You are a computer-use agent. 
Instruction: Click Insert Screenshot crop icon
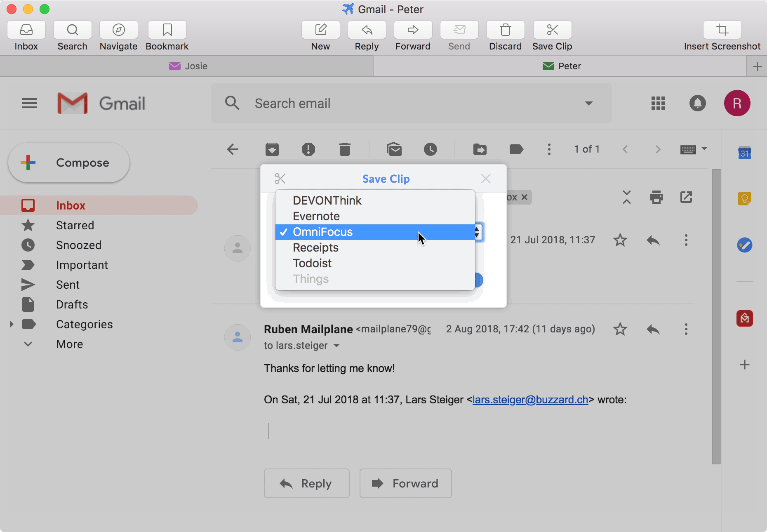click(x=722, y=30)
